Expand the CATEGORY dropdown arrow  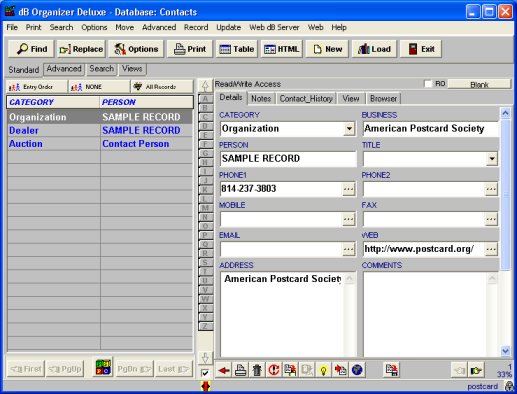click(x=349, y=129)
